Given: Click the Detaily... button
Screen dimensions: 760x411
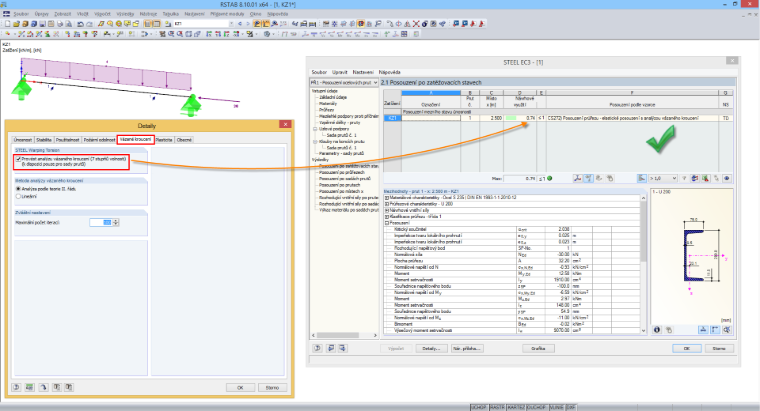Looking at the screenshot, I should click(431, 348).
